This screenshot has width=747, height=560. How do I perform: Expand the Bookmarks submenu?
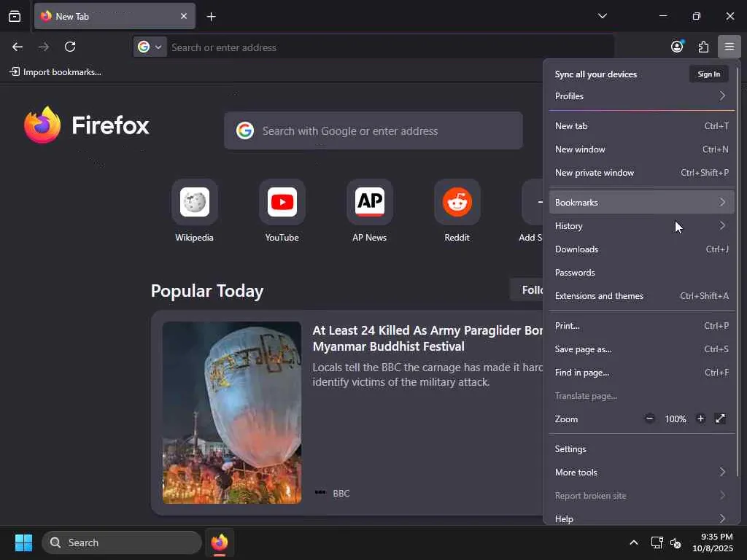[641, 203]
